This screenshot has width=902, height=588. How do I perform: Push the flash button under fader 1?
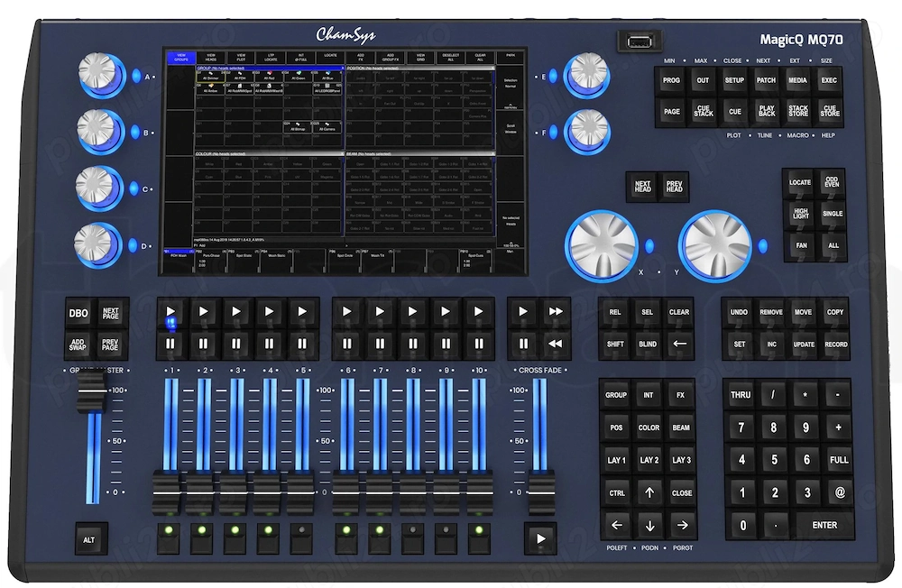pos(169,537)
